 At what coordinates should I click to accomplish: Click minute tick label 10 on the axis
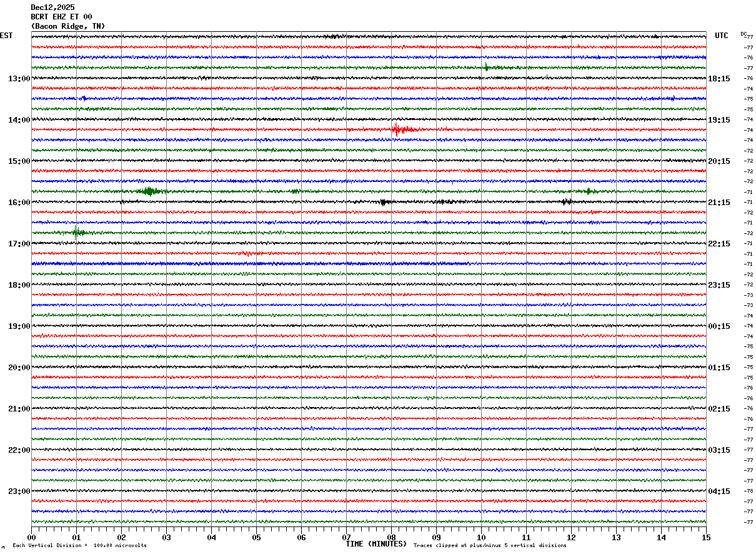tap(481, 537)
